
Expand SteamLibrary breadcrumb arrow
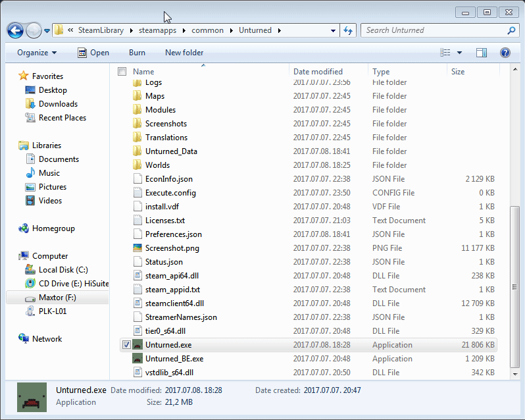click(x=132, y=30)
